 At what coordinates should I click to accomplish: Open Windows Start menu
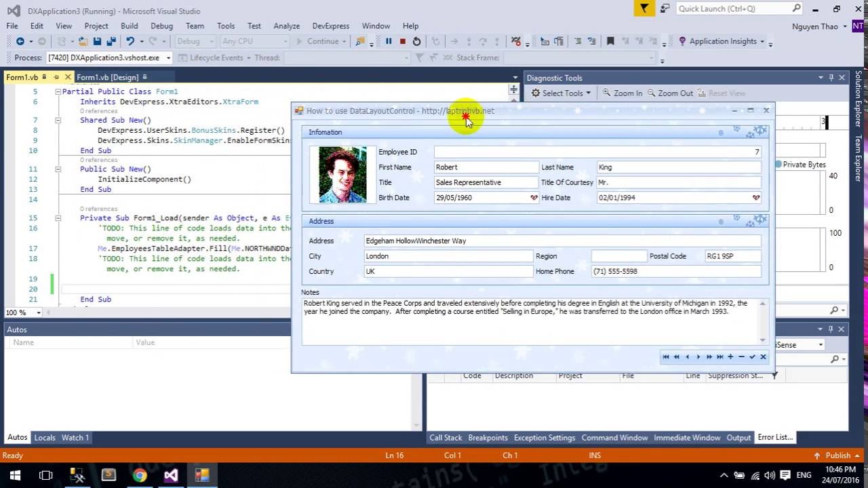(15, 475)
